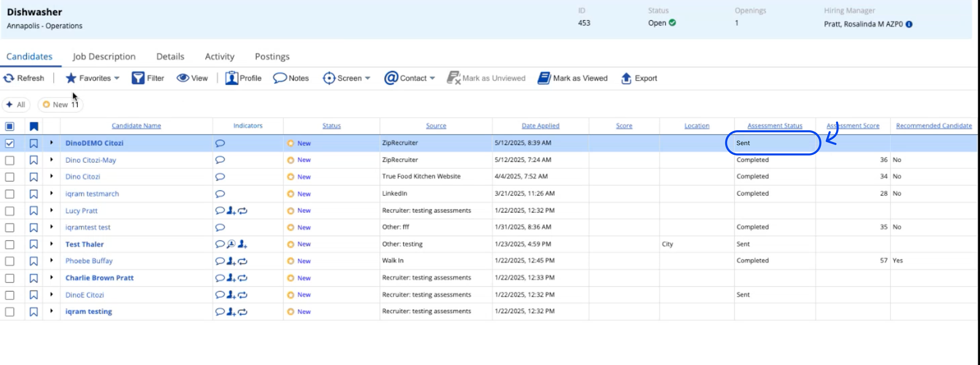Tick the iqram testing row checkbox
The height and width of the screenshot is (365, 980).
click(10, 312)
